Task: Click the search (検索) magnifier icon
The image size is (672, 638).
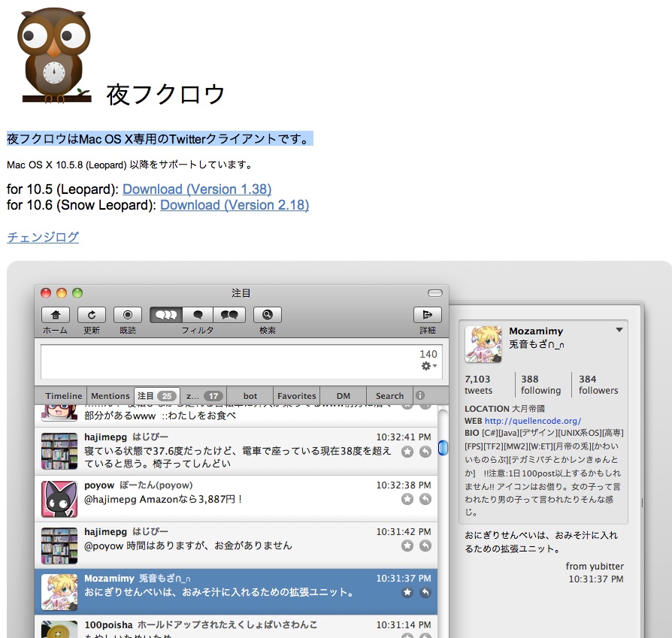Action: (268, 315)
